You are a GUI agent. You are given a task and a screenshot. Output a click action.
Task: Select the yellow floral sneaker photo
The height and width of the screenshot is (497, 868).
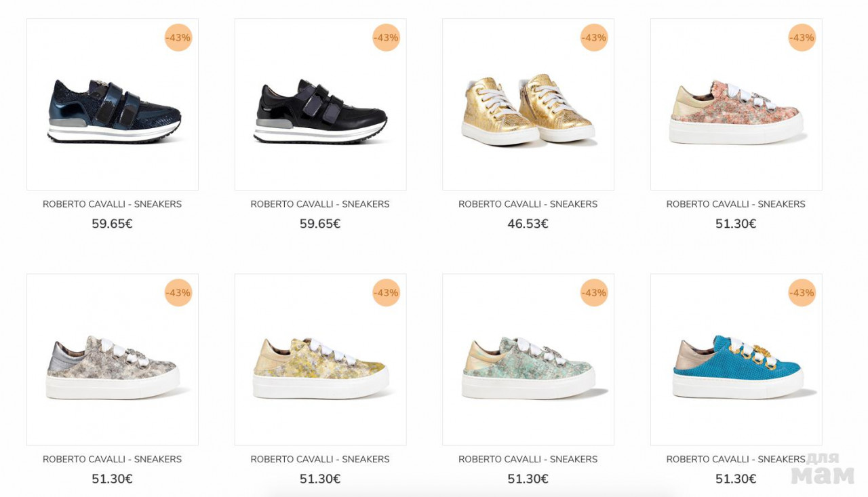click(320, 367)
